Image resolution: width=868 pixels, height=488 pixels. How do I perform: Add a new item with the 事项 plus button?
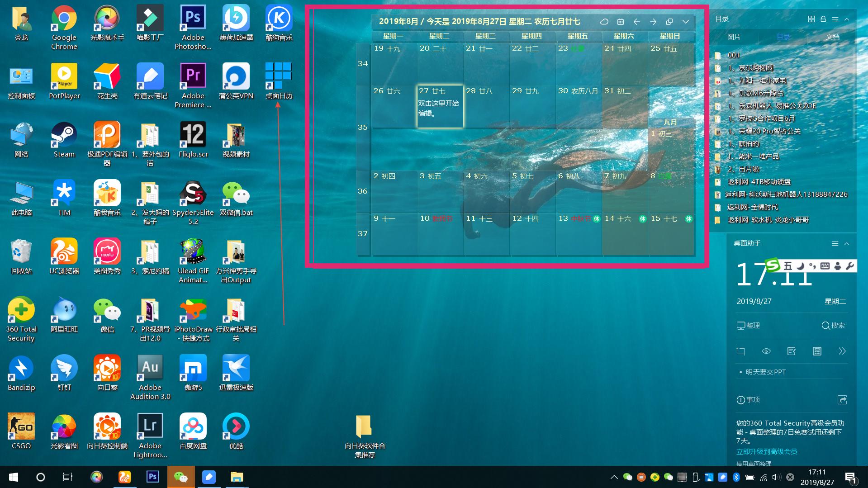[x=740, y=400]
